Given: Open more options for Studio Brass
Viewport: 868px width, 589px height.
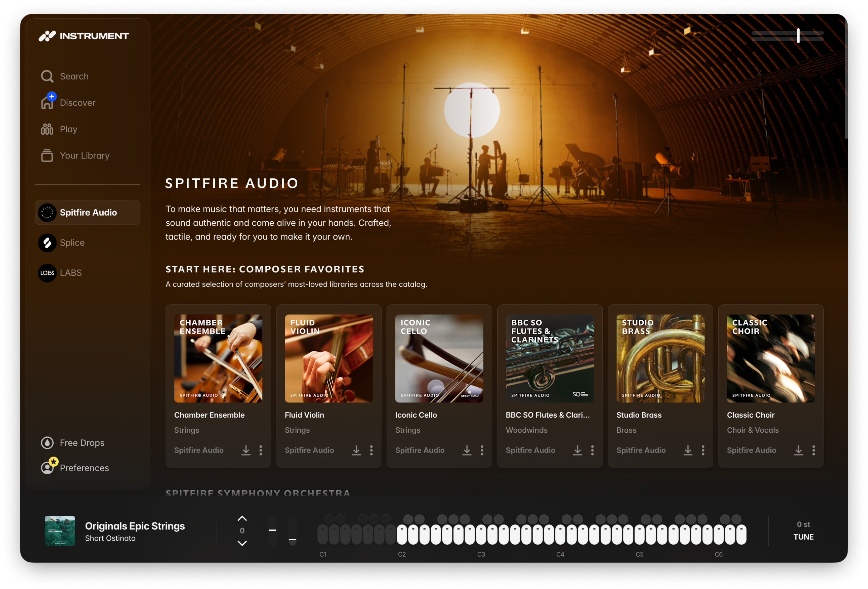Looking at the screenshot, I should [x=703, y=450].
